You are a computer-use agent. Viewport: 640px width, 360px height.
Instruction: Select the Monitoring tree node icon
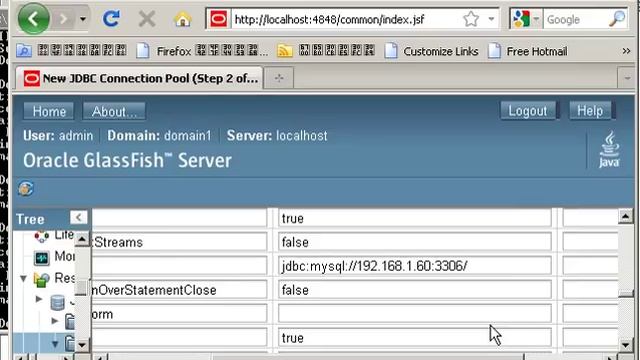coord(42,258)
